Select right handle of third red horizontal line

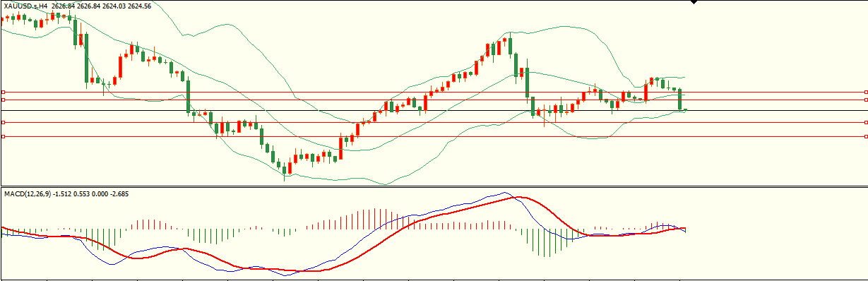tap(865, 123)
